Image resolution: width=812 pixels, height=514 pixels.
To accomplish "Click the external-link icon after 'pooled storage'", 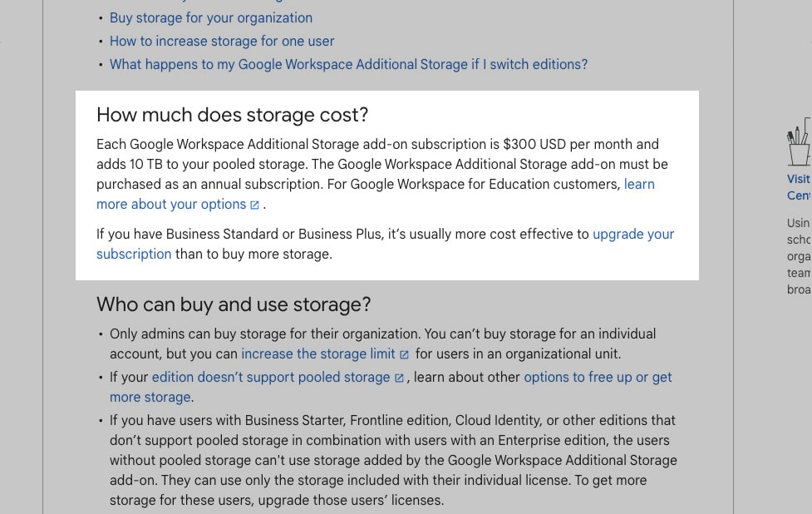I will 399,378.
